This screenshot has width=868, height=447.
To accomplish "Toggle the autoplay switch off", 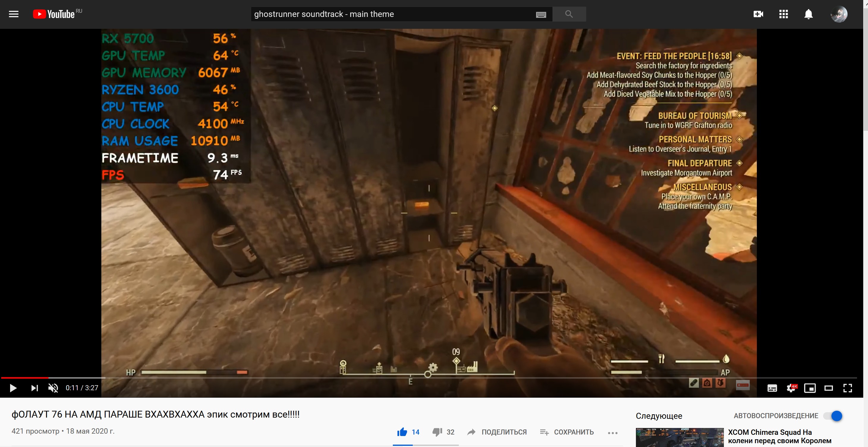I will (833, 416).
